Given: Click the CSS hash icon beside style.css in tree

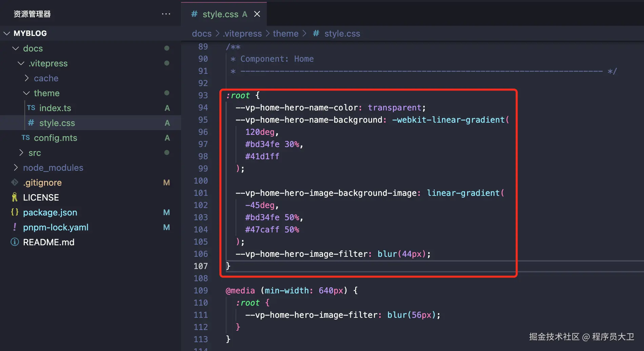Looking at the screenshot, I should pos(31,123).
